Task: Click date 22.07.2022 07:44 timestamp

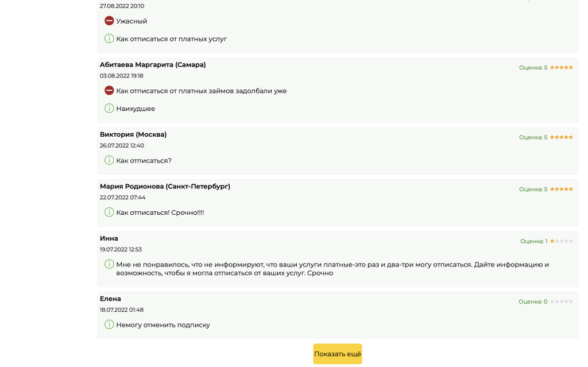Action: click(x=122, y=197)
